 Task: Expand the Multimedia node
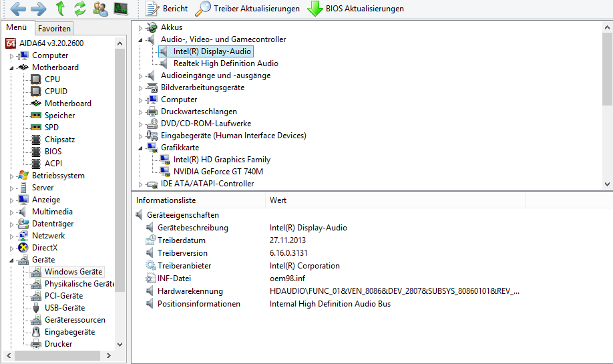[11, 212]
